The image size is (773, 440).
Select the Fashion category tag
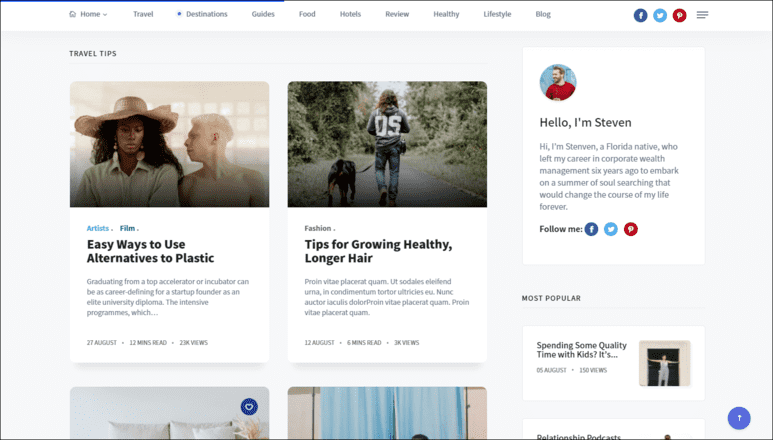(318, 228)
